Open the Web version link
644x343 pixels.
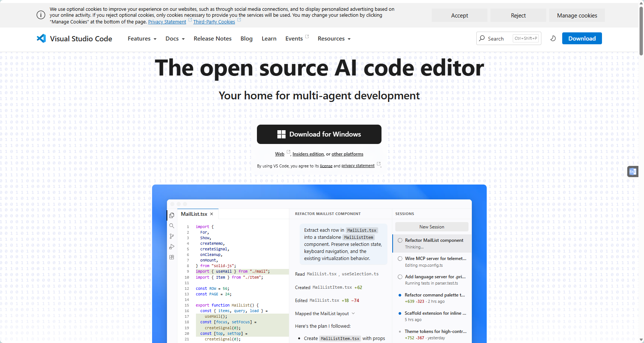point(280,154)
